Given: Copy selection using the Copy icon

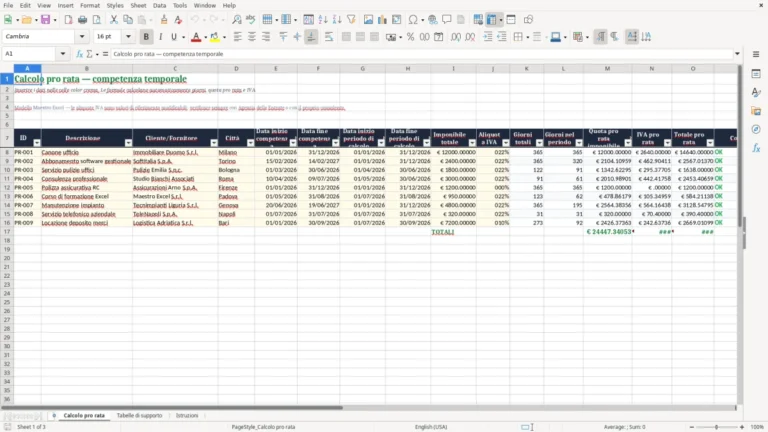Looking at the screenshot, I should click(x=128, y=20).
